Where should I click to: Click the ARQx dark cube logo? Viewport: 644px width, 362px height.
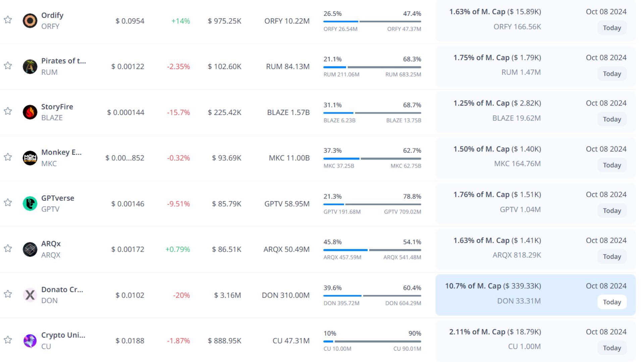point(30,249)
